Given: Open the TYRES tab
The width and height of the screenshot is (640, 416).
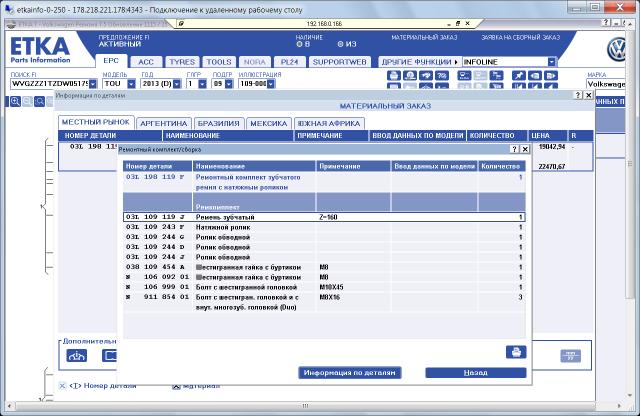Looking at the screenshot, I should 182,62.
